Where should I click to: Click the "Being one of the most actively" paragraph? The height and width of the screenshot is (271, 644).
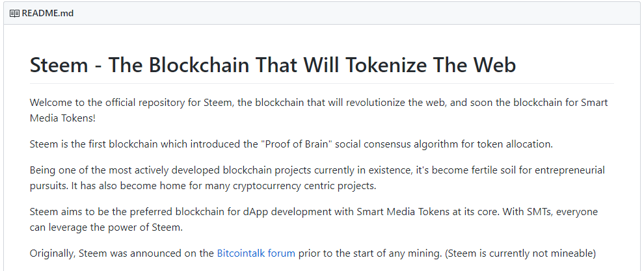pos(317,178)
